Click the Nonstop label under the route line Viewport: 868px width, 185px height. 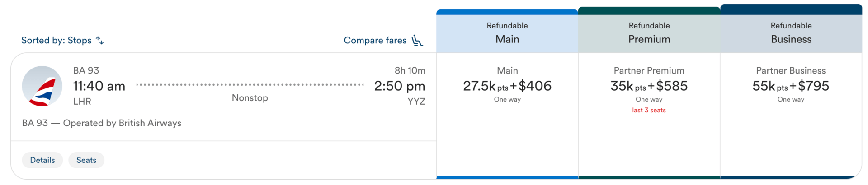click(x=250, y=98)
